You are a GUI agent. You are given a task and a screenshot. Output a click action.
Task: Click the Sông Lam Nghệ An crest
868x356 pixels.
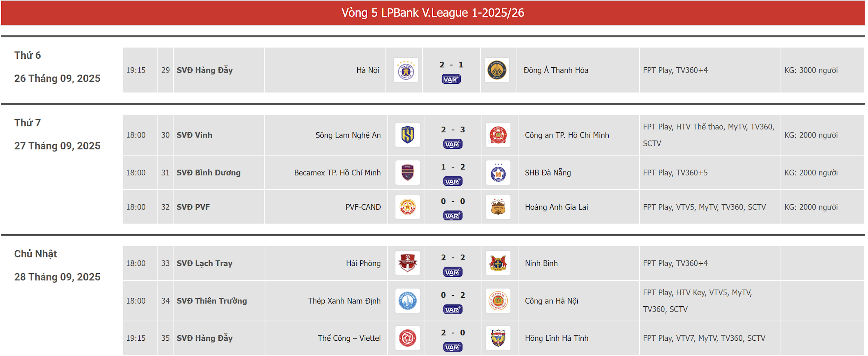click(x=408, y=135)
